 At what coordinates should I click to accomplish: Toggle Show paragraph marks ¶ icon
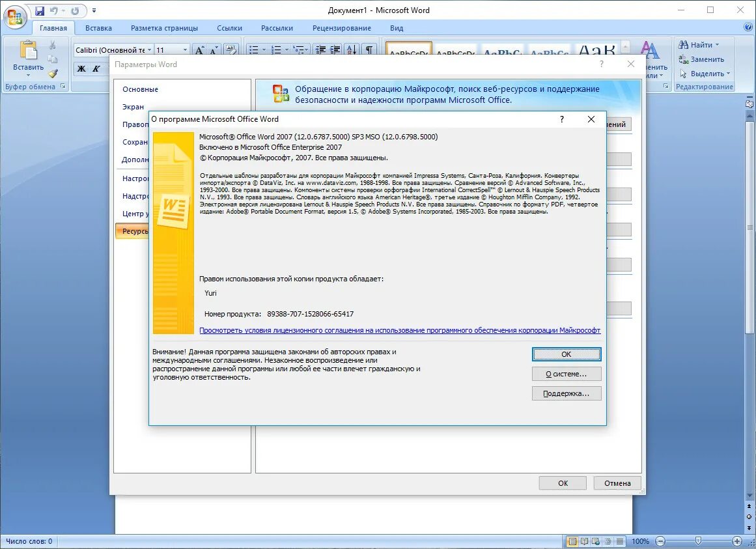click(x=369, y=49)
